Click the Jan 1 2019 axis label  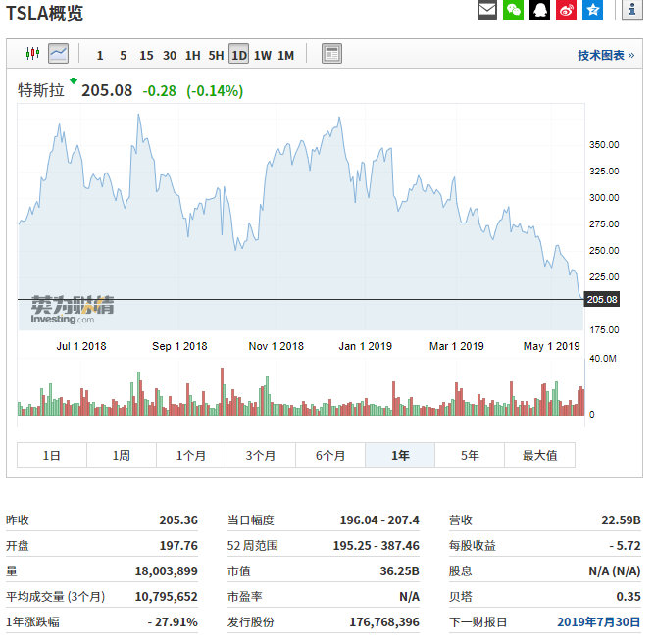(366, 346)
